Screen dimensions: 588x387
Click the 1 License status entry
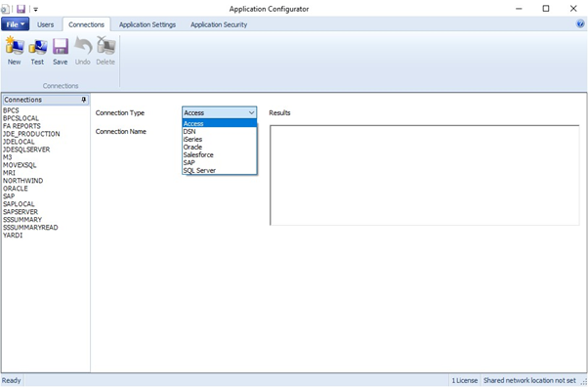click(465, 380)
